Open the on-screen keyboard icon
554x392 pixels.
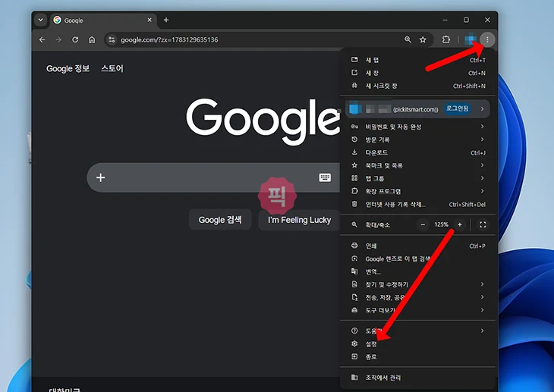point(325,177)
